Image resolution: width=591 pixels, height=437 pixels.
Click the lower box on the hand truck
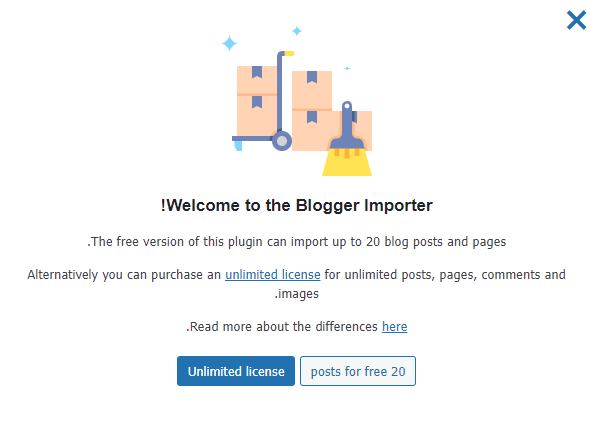(257, 115)
